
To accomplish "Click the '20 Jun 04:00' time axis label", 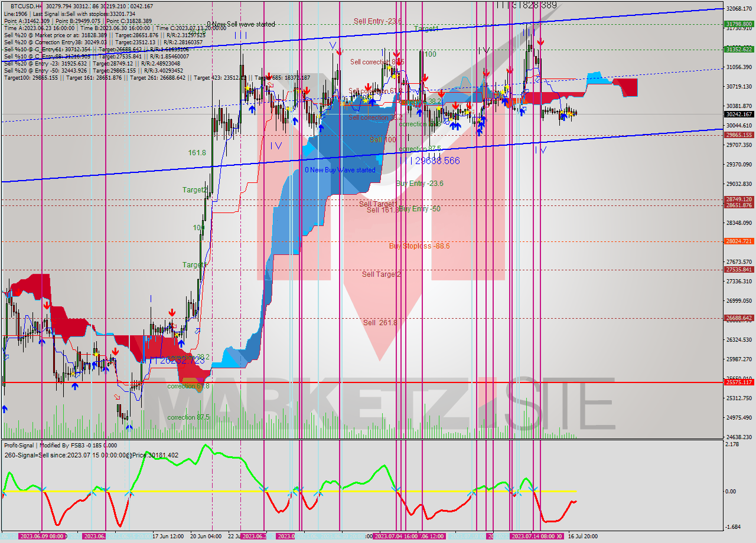I will pos(206,536).
